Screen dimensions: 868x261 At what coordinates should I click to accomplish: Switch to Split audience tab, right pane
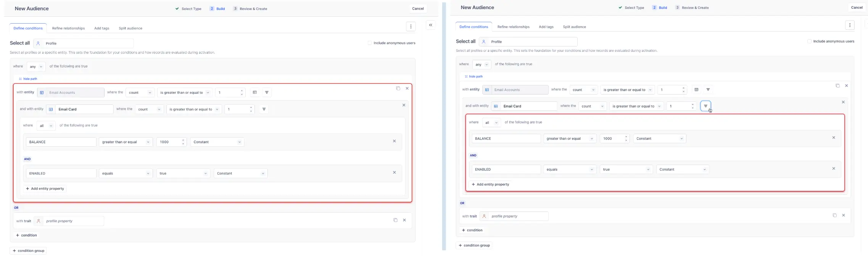pyautogui.click(x=574, y=27)
